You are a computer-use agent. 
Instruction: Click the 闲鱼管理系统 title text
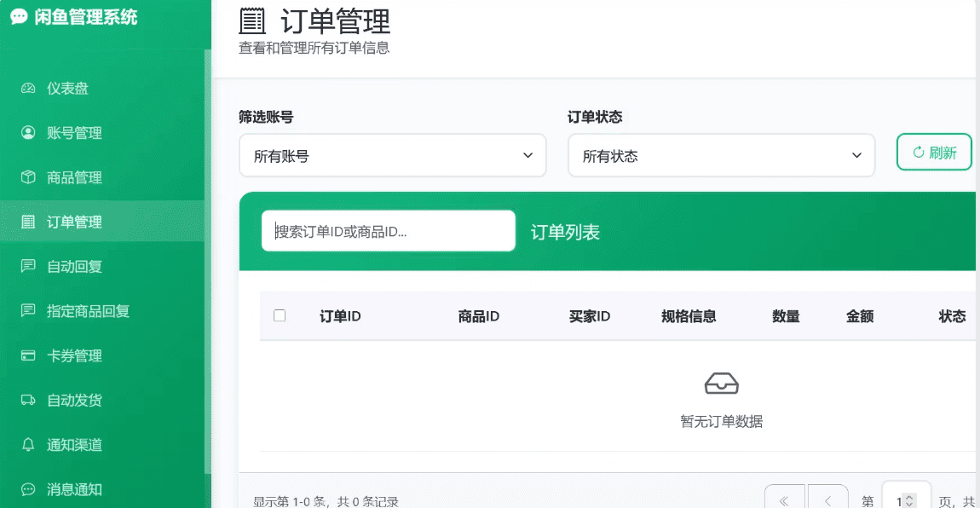(x=85, y=17)
